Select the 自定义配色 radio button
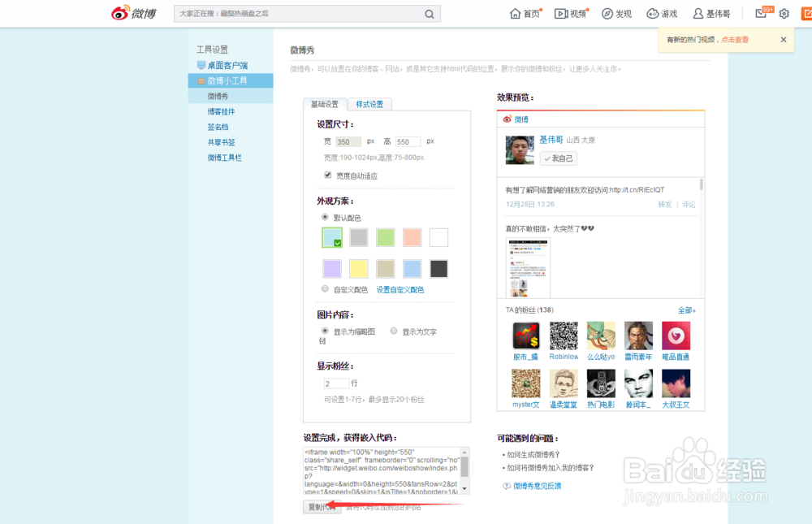The height and width of the screenshot is (524, 812). [325, 288]
